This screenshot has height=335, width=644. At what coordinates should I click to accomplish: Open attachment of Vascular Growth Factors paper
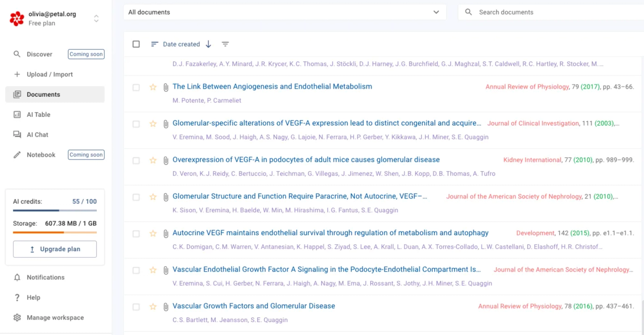166,307
